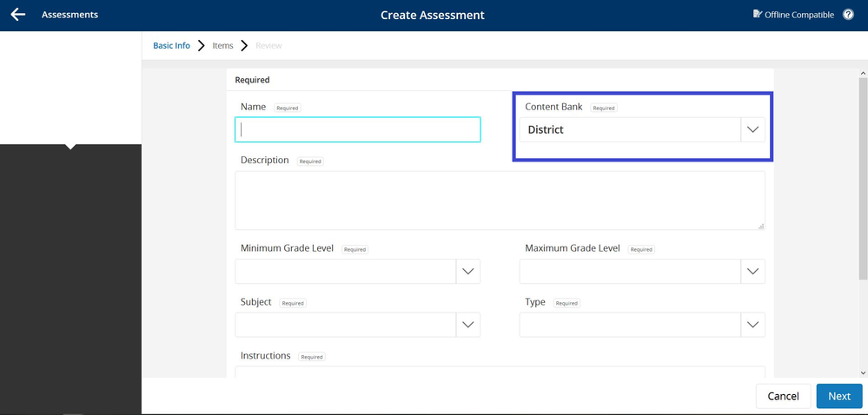The width and height of the screenshot is (868, 415).
Task: Expand the Content Bank dropdown arrow
Action: click(752, 129)
